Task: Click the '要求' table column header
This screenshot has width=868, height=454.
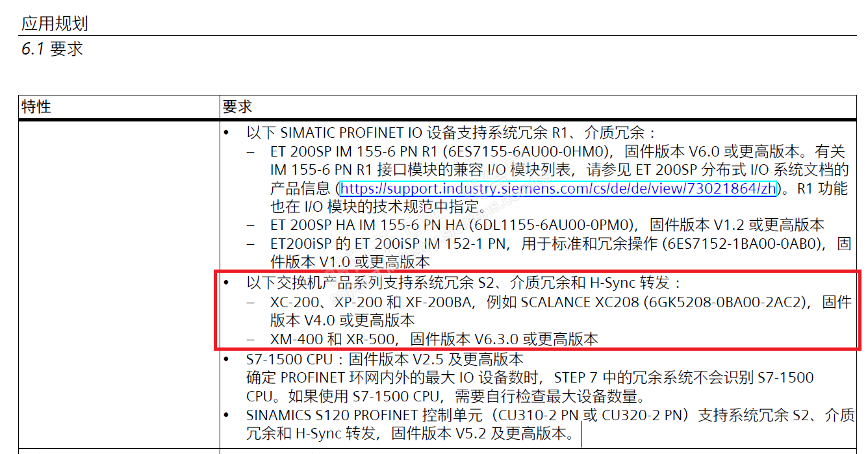Action: coord(237,107)
